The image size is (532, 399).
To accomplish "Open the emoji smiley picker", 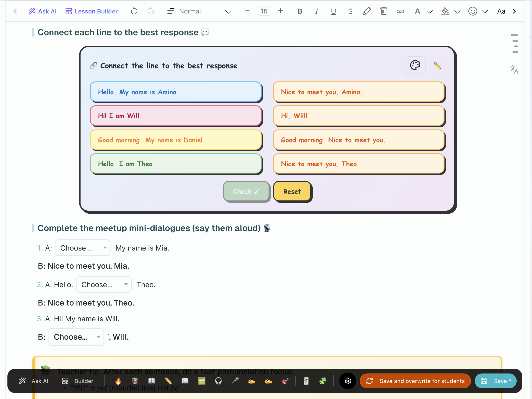I will pyautogui.click(x=473, y=11).
